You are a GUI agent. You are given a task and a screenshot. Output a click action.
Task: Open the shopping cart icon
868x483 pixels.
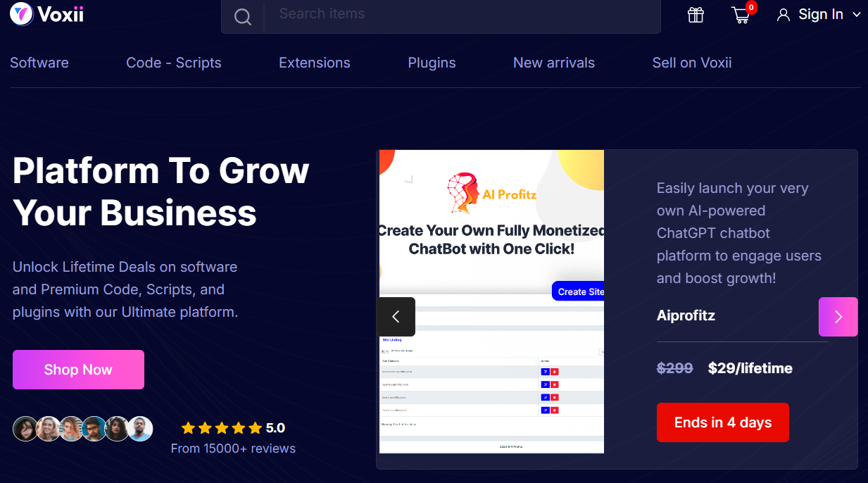[740, 15]
